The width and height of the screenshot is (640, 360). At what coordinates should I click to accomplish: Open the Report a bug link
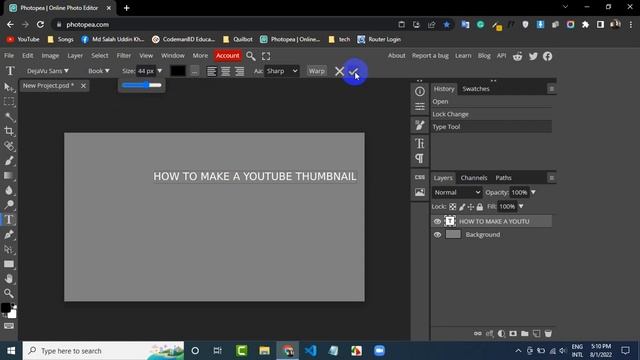coord(430,56)
